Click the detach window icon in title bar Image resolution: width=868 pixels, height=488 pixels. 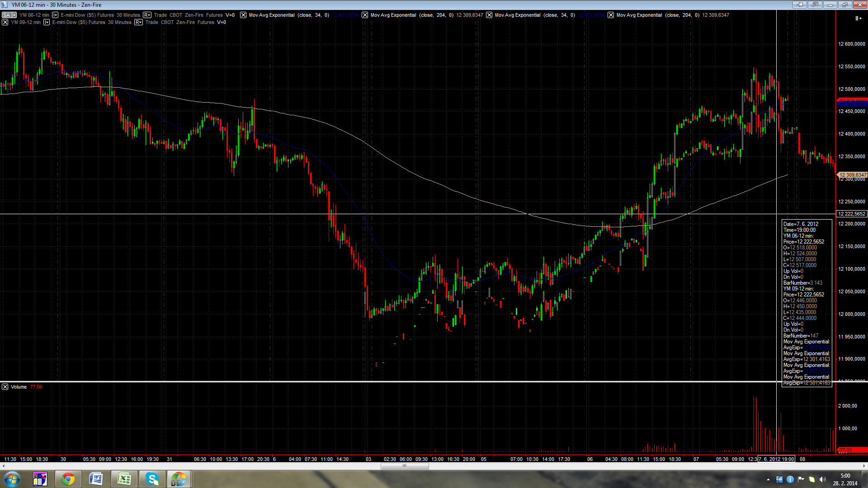pos(815,5)
